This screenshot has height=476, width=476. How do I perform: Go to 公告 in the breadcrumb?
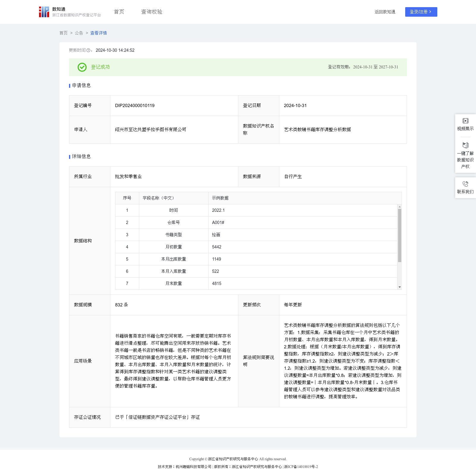(x=79, y=33)
